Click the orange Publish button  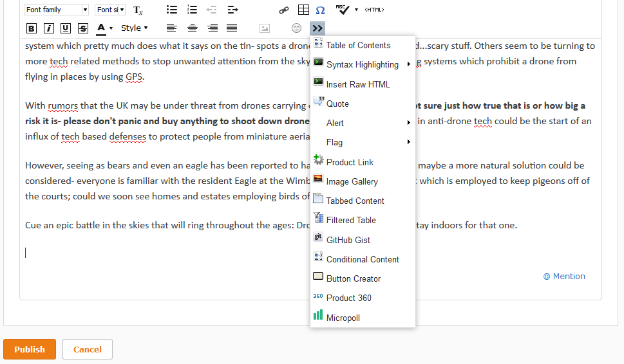pos(30,349)
